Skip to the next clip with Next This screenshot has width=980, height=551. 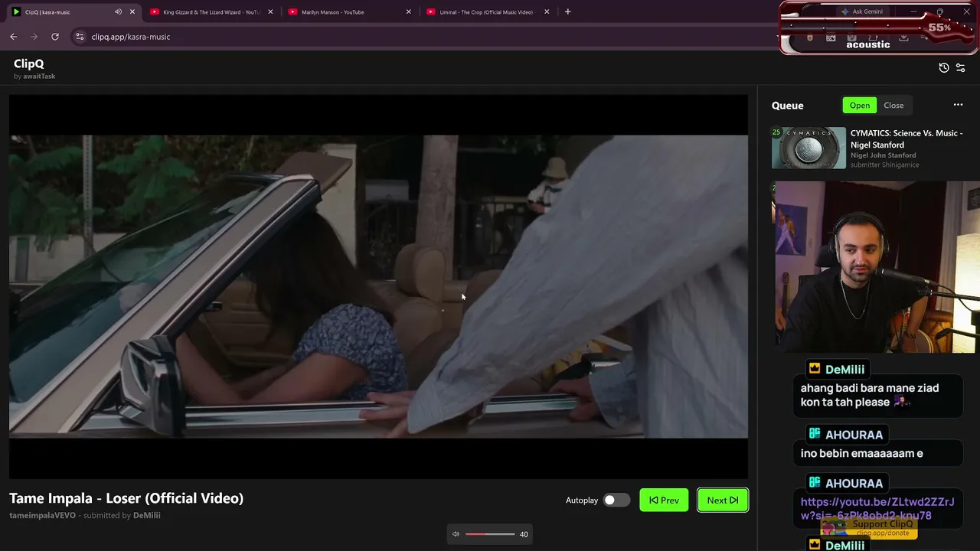pyautogui.click(x=723, y=500)
